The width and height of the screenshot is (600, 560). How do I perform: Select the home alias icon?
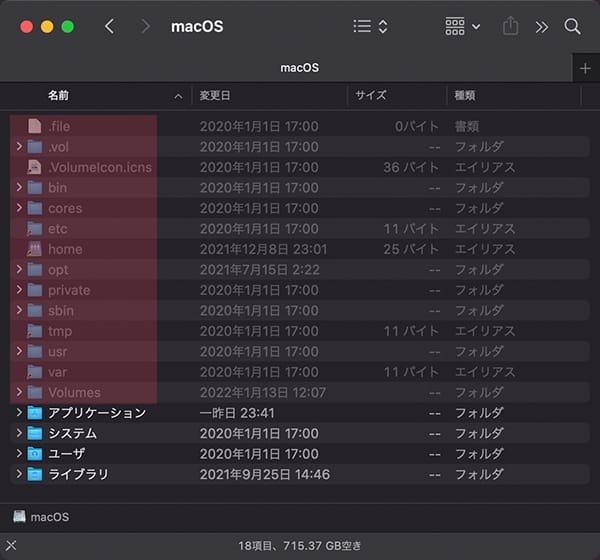34,249
